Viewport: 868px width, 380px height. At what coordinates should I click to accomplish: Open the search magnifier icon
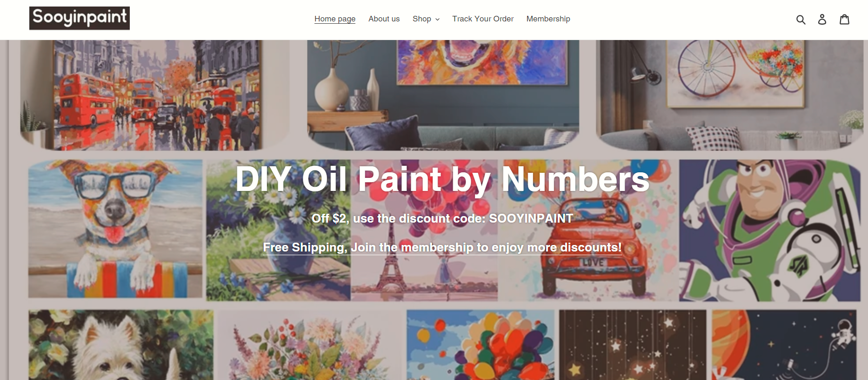[801, 19]
